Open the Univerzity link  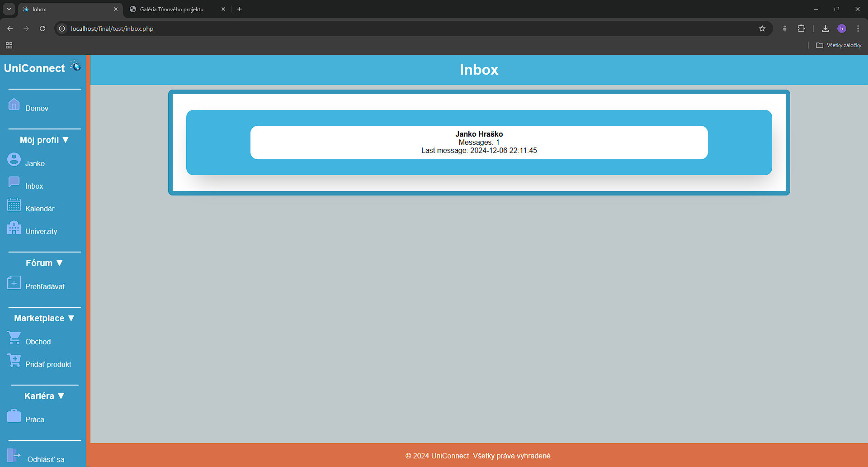pyautogui.click(x=41, y=231)
